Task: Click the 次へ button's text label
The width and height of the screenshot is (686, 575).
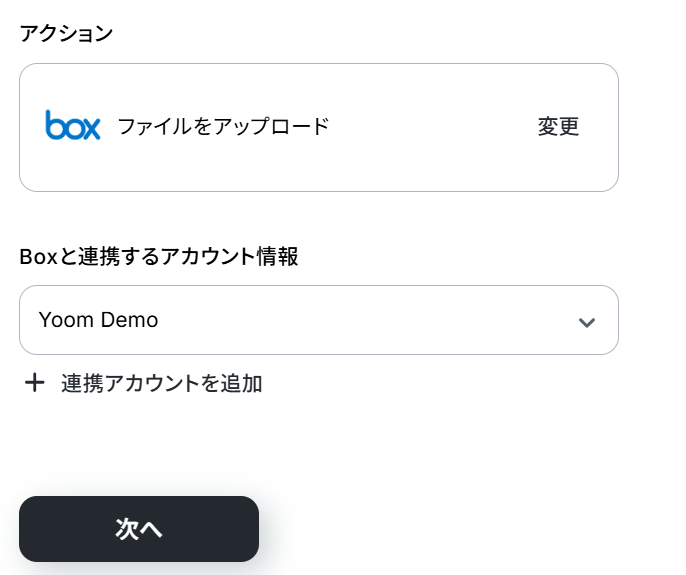Action: click(139, 529)
